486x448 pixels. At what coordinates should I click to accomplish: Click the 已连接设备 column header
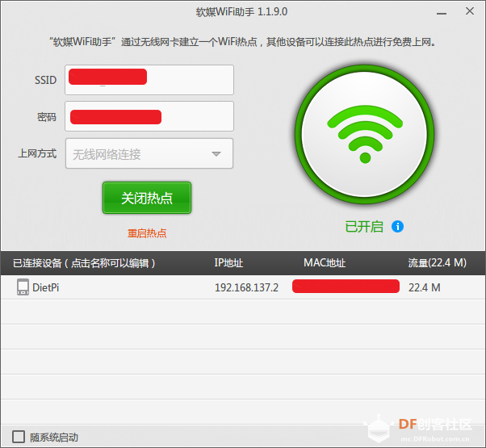[84, 263]
